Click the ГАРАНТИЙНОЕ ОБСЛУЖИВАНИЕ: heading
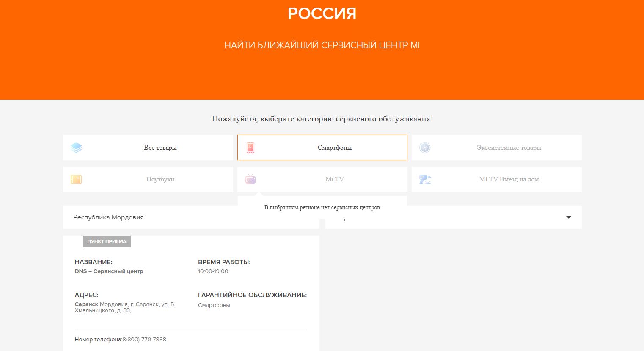The height and width of the screenshot is (351, 644). pos(253,295)
